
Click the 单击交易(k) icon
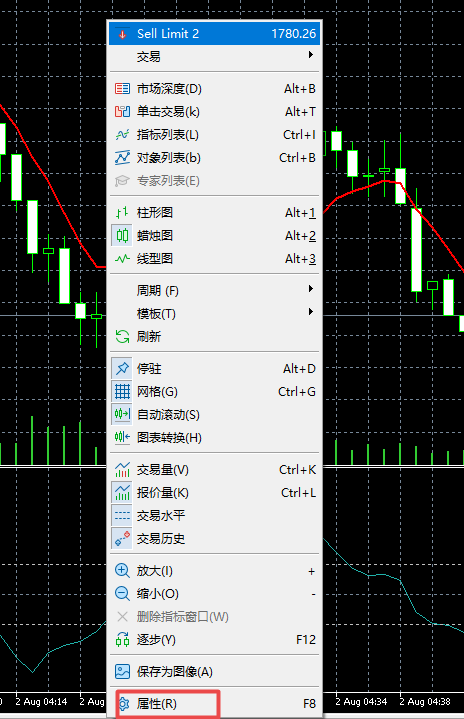click(x=122, y=111)
